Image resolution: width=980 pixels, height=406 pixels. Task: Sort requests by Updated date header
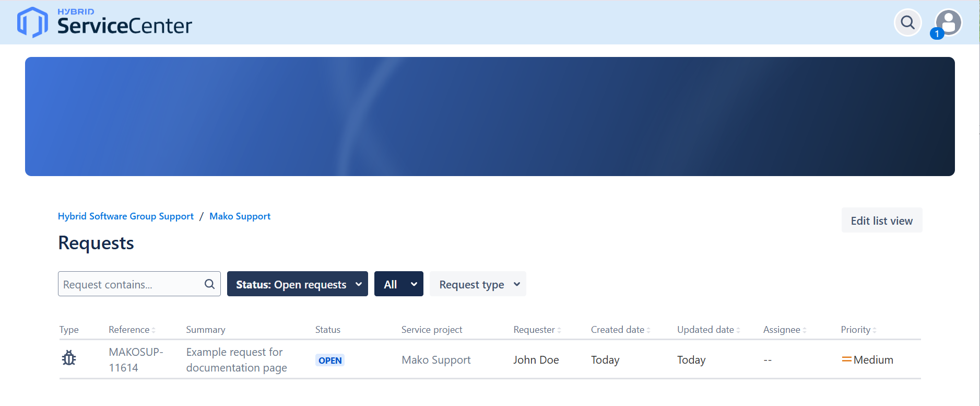point(705,330)
